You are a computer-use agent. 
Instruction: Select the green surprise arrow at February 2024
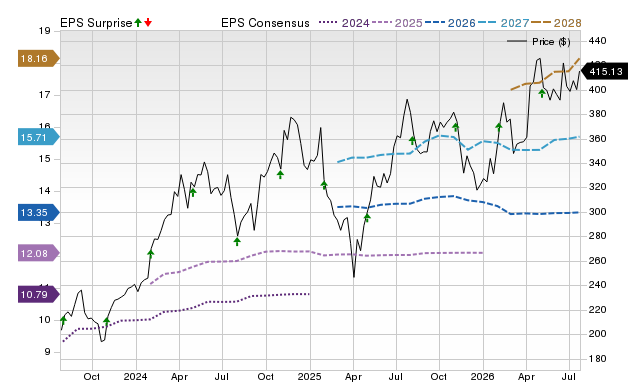151,254
